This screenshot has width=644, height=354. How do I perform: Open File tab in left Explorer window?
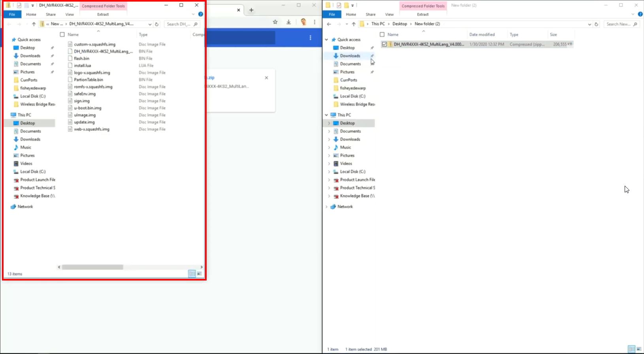click(12, 14)
